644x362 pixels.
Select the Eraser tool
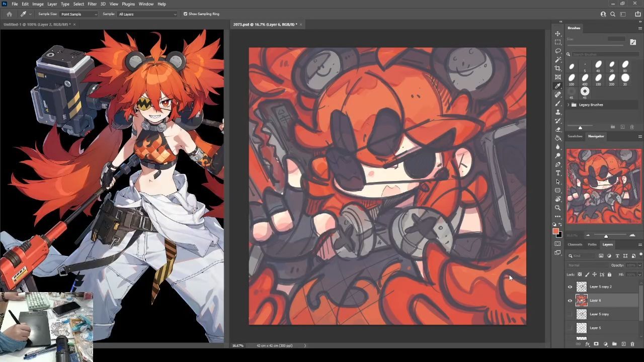click(557, 129)
